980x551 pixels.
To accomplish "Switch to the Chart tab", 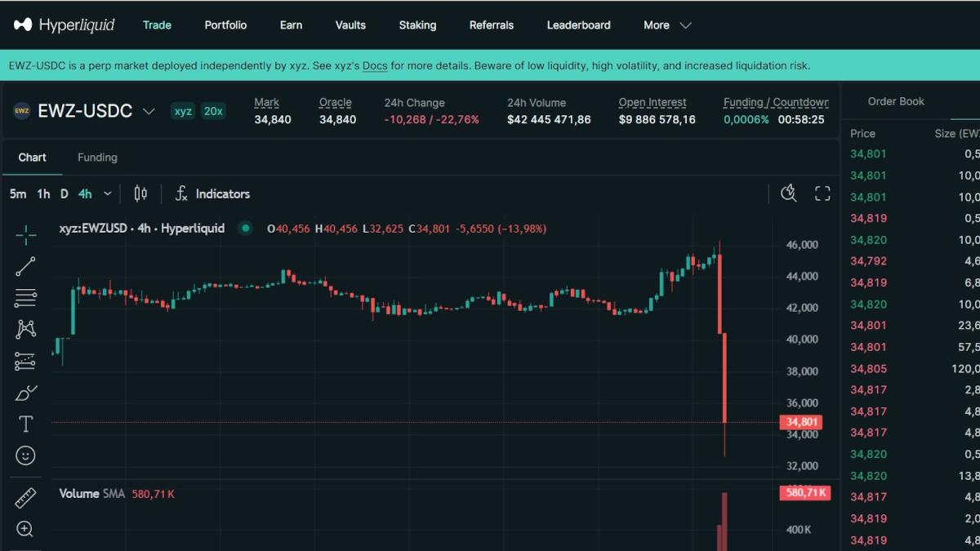I will tap(33, 158).
